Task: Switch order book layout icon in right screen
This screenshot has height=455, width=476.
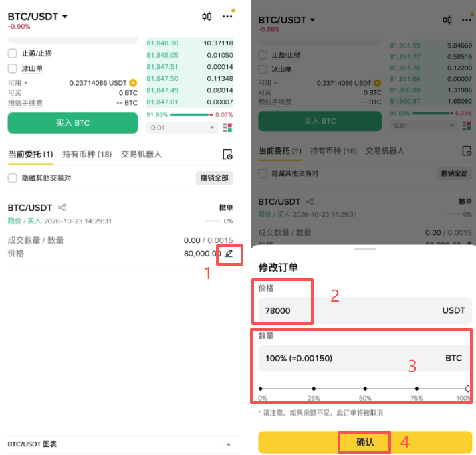Action: coord(467,126)
